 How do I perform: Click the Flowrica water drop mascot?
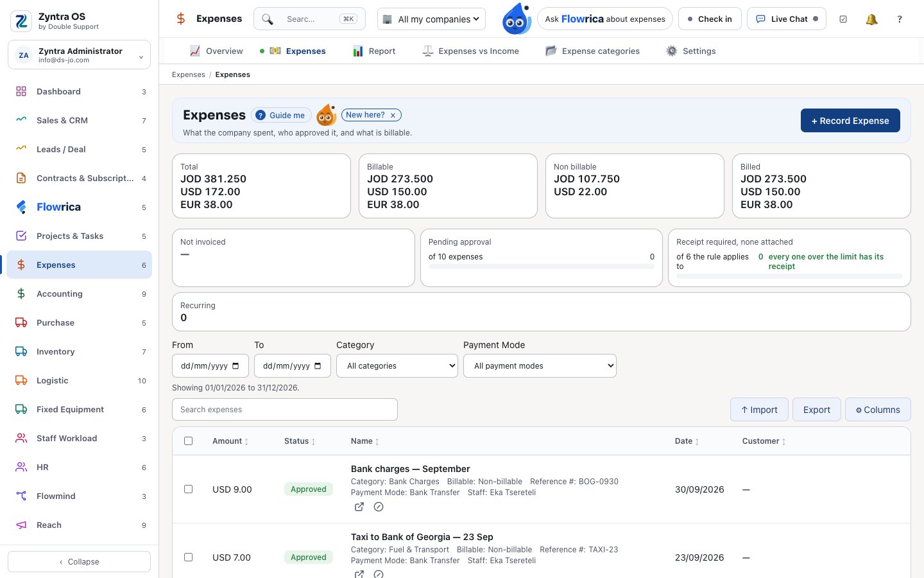(516, 19)
